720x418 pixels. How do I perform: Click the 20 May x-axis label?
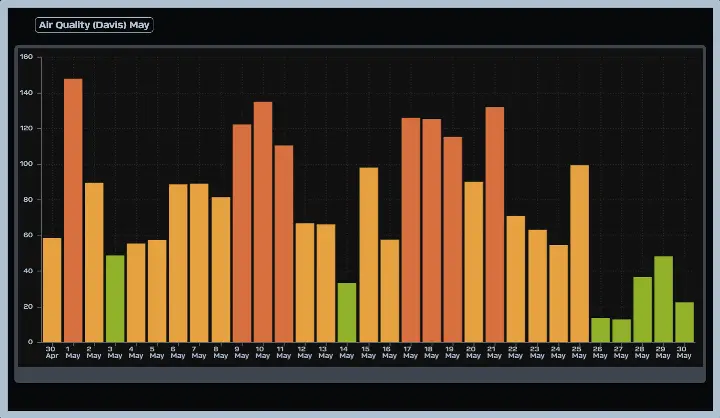pyautogui.click(x=473, y=352)
